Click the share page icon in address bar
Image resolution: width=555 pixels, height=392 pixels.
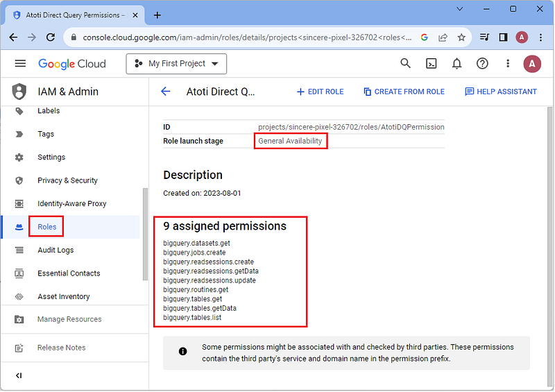[443, 37]
